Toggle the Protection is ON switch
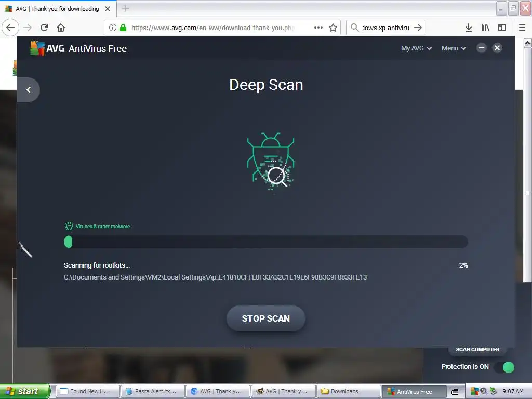 [504, 367]
